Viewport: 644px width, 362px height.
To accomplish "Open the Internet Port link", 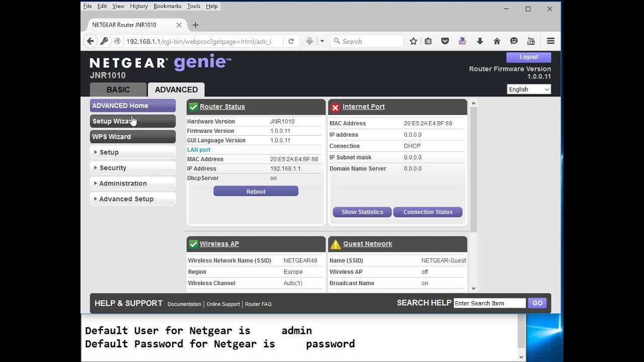I will pyautogui.click(x=364, y=107).
